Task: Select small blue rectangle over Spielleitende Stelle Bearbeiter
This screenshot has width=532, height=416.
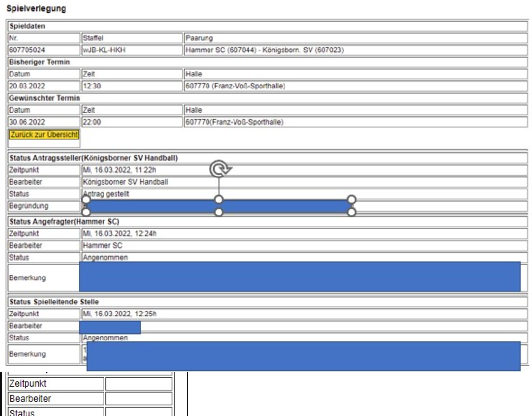Action: [110, 328]
